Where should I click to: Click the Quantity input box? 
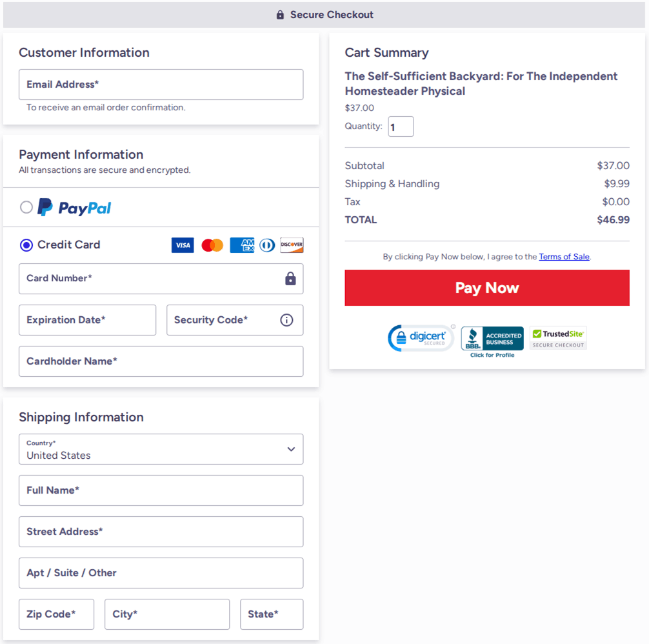[x=401, y=127]
